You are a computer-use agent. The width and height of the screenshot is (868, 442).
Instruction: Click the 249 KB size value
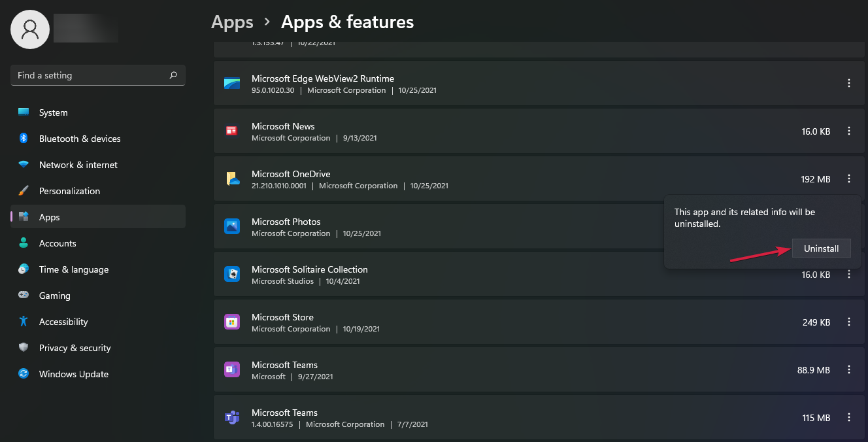pos(816,322)
